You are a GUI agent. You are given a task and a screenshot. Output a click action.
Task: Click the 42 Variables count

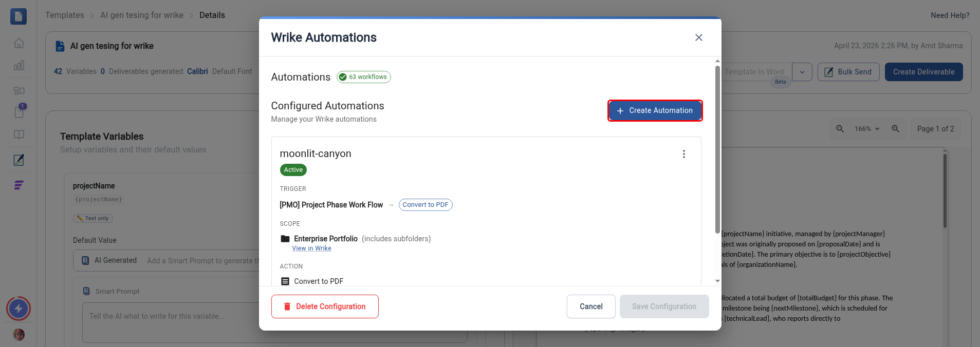[75, 71]
